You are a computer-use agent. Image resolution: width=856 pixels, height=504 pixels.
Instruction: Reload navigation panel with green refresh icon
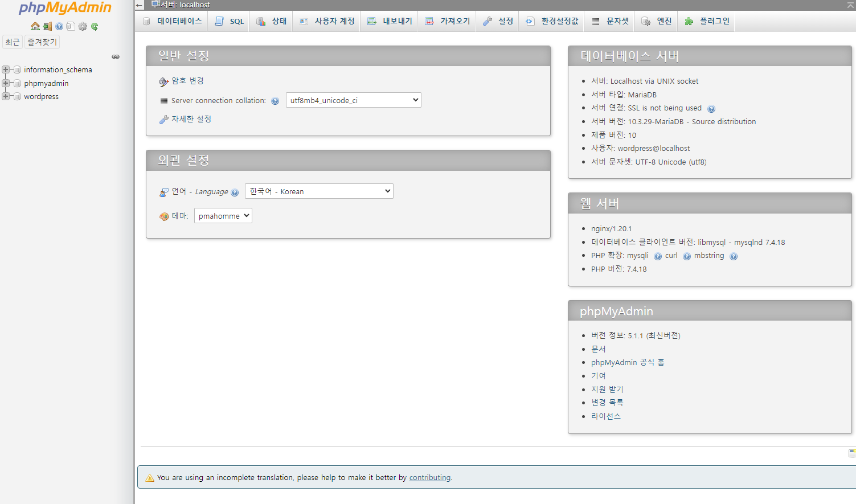click(x=95, y=26)
